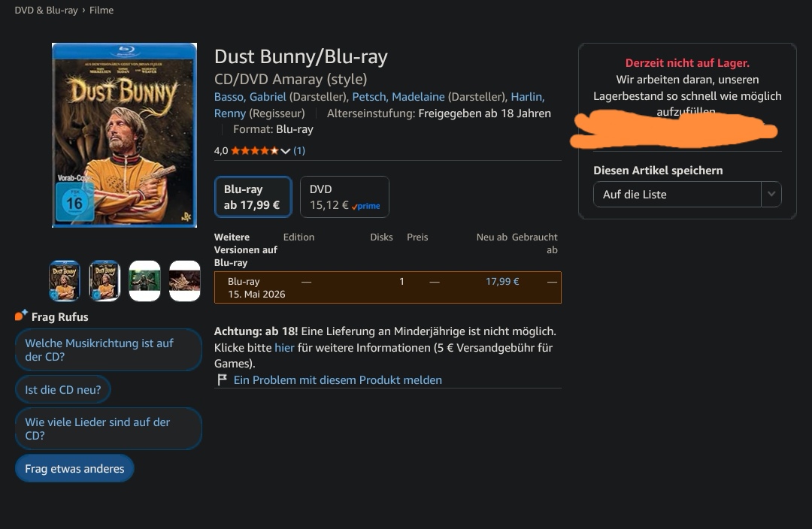The height and width of the screenshot is (529, 812).
Task: Go to Filme breadcrumb category
Action: 101,10
